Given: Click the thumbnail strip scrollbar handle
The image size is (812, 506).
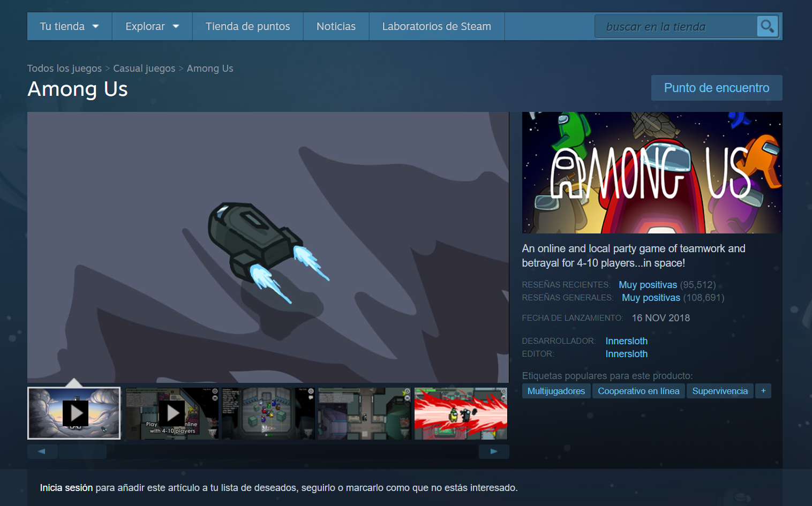Looking at the screenshot, I should [x=82, y=452].
